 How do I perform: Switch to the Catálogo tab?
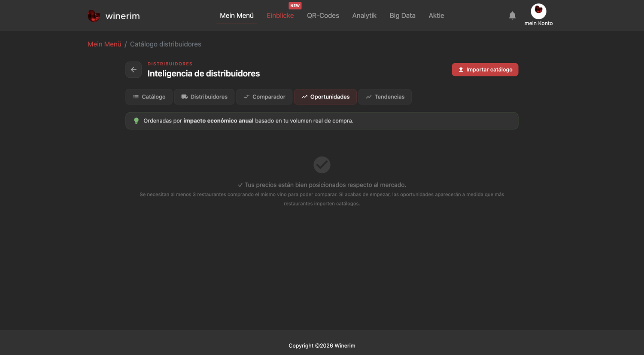point(149,97)
